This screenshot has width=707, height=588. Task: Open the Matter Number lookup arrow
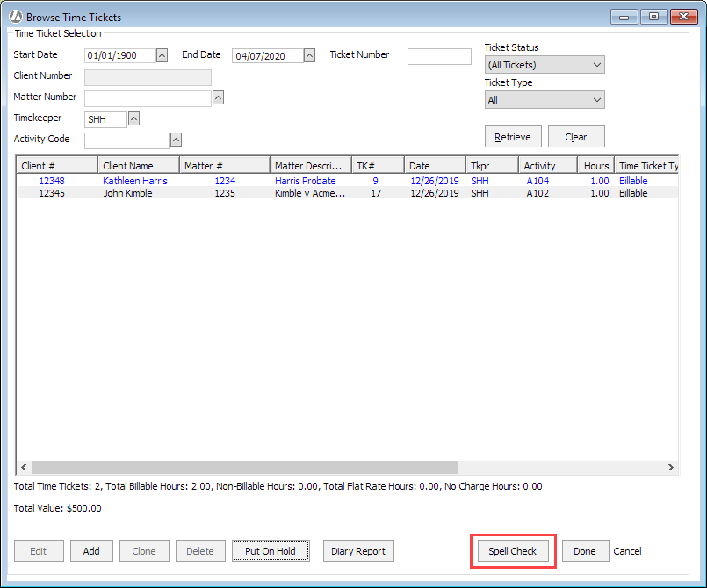[218, 97]
